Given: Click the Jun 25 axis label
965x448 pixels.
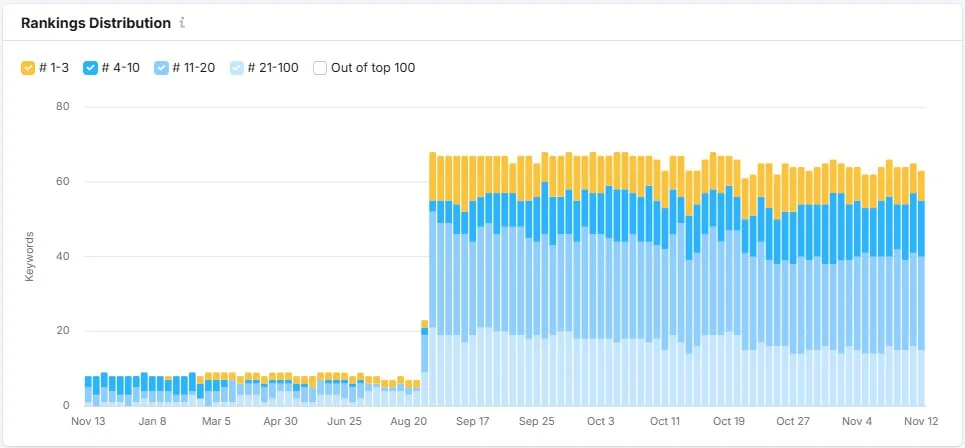Looking at the screenshot, I should [x=343, y=422].
